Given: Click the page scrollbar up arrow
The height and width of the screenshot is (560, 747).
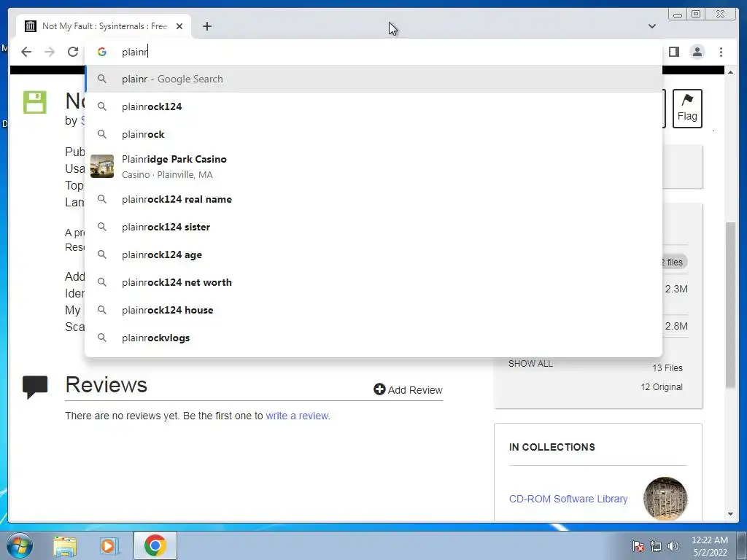Looking at the screenshot, I should [x=730, y=72].
